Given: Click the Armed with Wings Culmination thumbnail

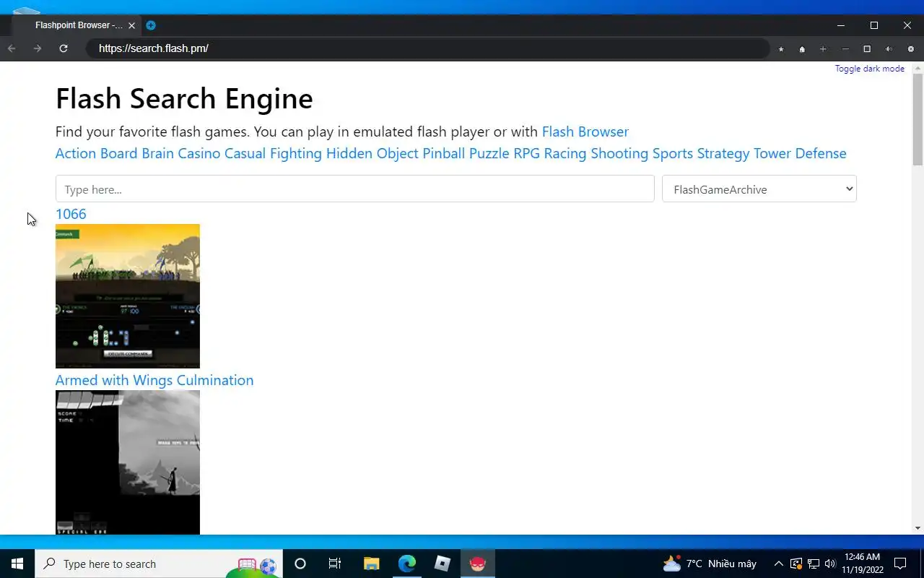Looking at the screenshot, I should pyautogui.click(x=128, y=462).
